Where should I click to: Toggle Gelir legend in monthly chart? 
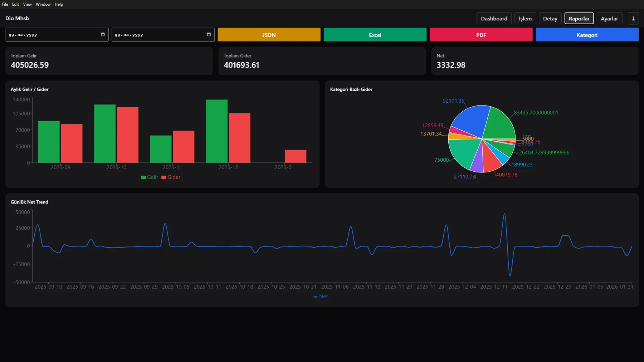pyautogui.click(x=150, y=177)
